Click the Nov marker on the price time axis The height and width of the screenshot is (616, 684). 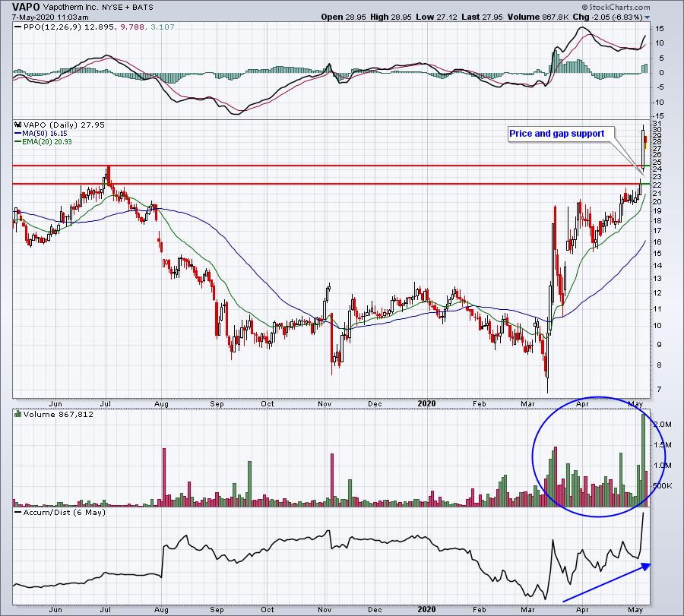pyautogui.click(x=325, y=403)
